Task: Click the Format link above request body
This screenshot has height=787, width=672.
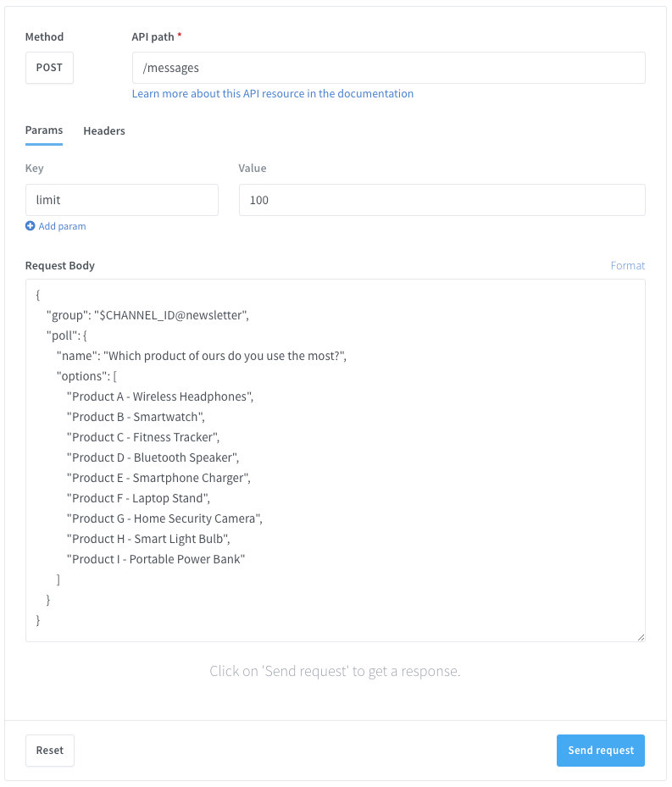Action: (627, 265)
